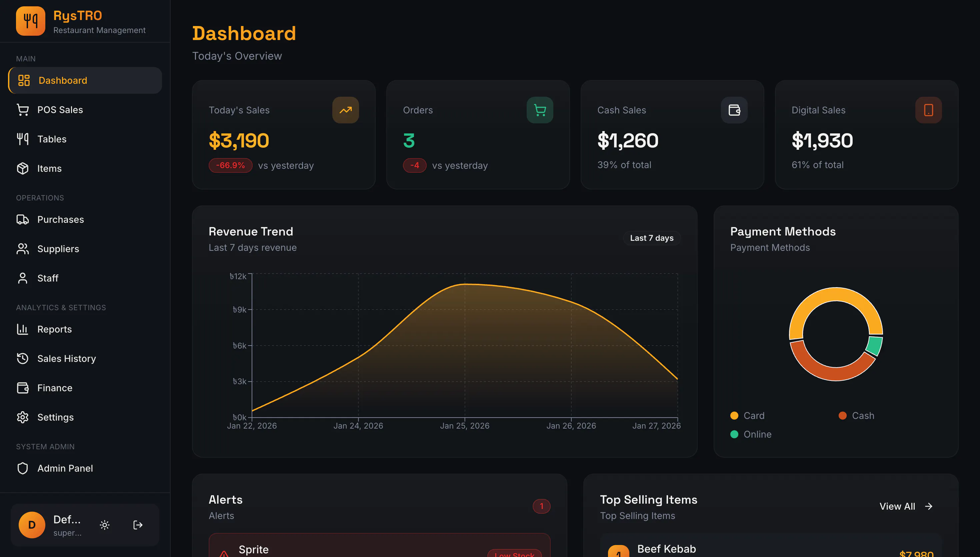The width and height of the screenshot is (980, 557).
Task: Click the RysTRO fork-and-knife logo icon
Action: tap(31, 21)
